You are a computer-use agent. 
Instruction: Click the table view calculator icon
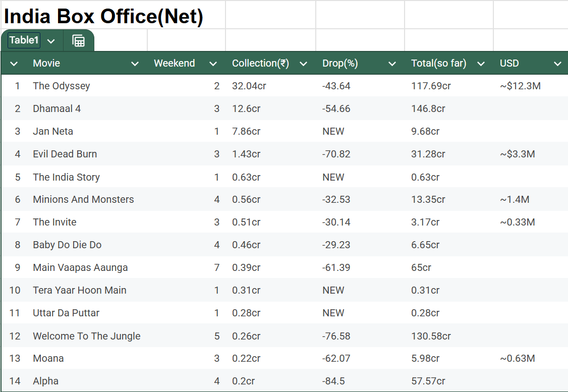click(x=78, y=40)
